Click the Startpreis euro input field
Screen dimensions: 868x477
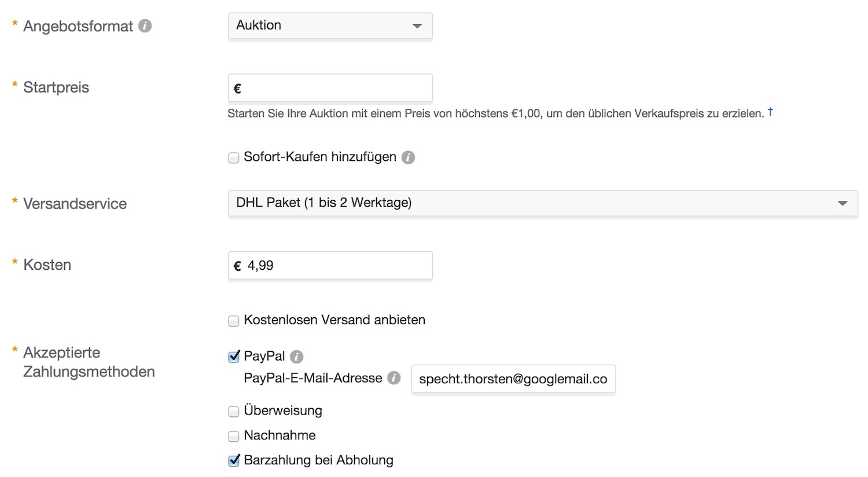click(x=336, y=88)
